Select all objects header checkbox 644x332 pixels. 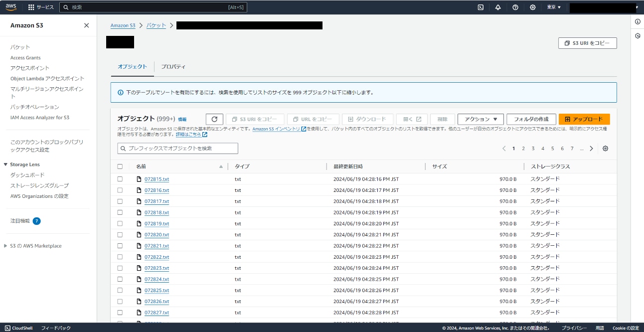[x=120, y=166]
